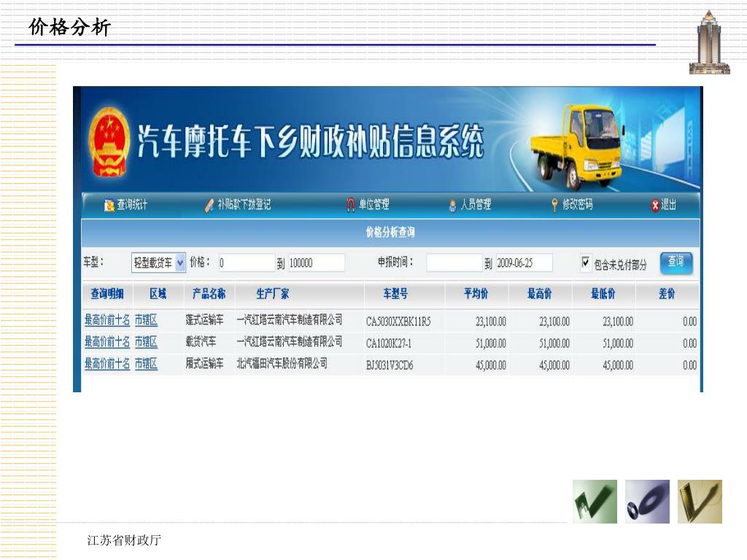Click 市辖区 link in CA1020K27-1 row
Image resolution: width=747 pixels, height=560 pixels.
146,342
